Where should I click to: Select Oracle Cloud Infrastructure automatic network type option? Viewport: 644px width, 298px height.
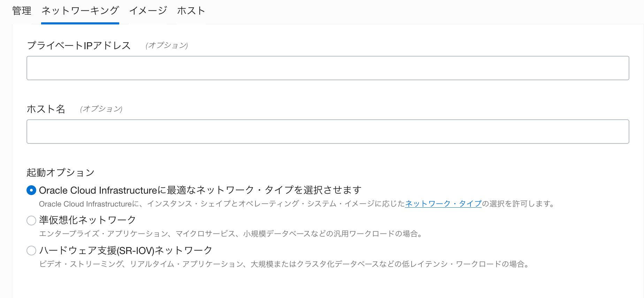coord(31,190)
